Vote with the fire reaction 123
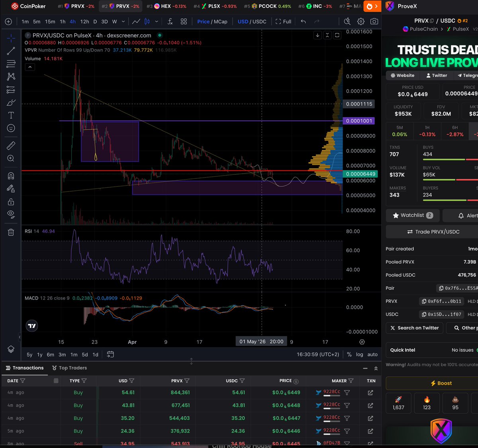Image resolution: width=478 pixels, height=448 pixels. [x=427, y=403]
